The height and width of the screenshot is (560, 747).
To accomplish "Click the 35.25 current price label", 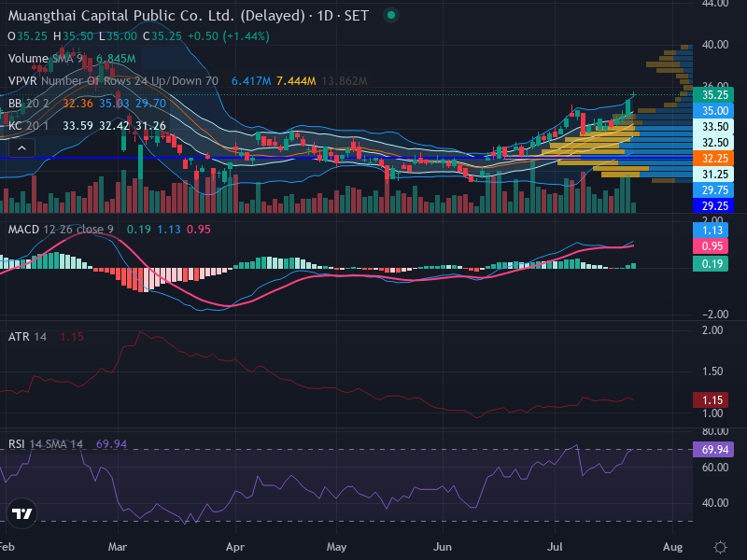I will [713, 95].
